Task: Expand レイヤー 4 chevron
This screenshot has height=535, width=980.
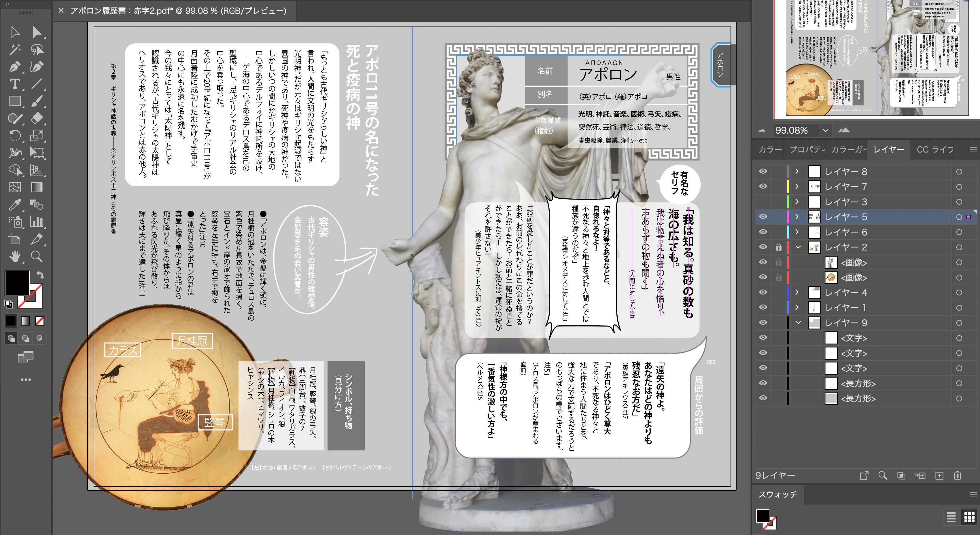Action: pos(797,292)
